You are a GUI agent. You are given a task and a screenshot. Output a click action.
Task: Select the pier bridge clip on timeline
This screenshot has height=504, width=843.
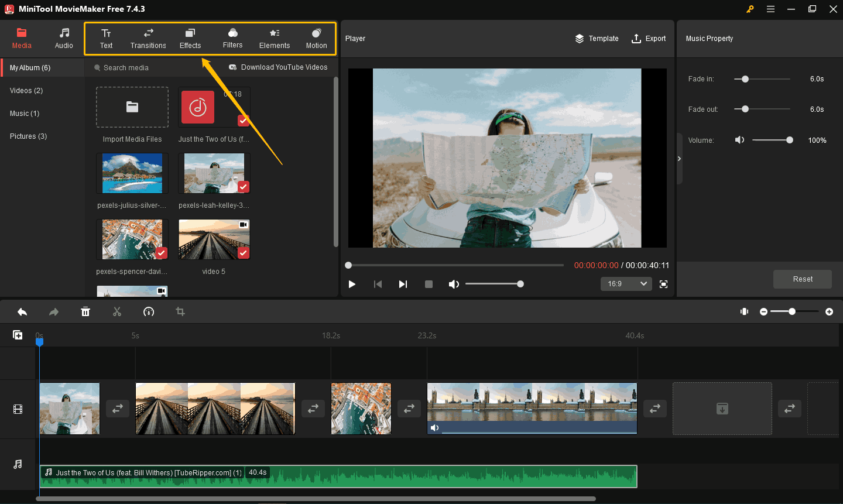215,409
